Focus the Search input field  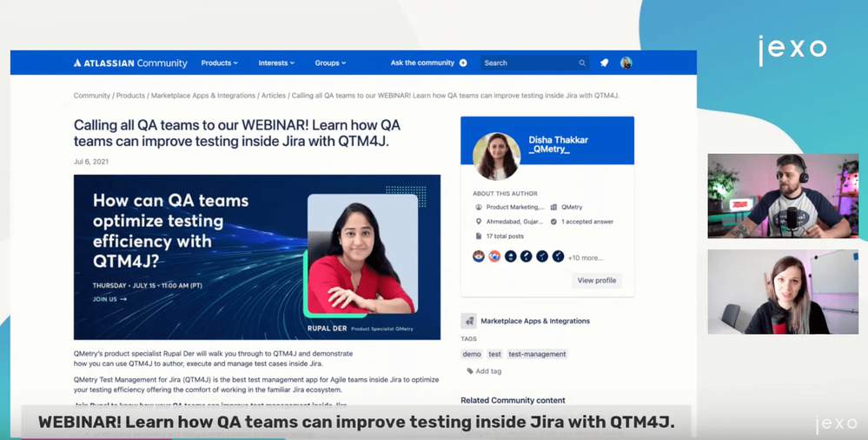(534, 63)
